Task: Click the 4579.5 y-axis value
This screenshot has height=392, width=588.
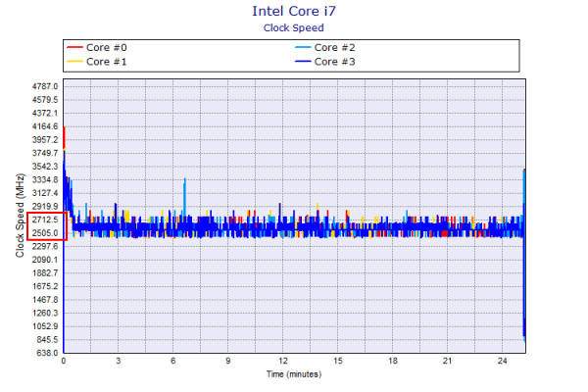Action: click(45, 100)
